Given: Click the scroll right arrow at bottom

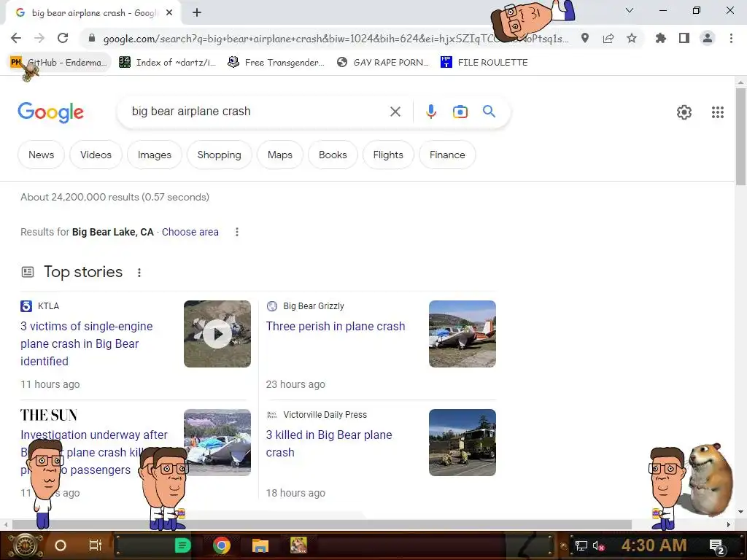Looking at the screenshot, I should [x=729, y=524].
